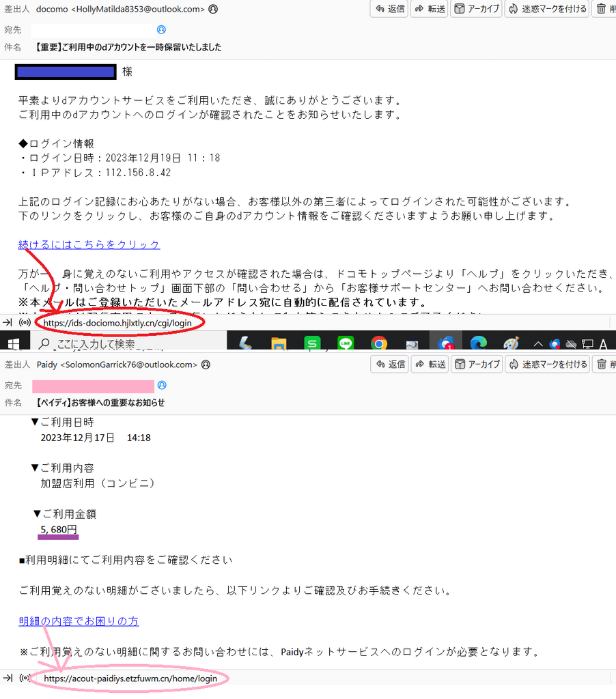Click amount text 5,680円
Image resolution: width=616 pixels, height=699 pixels.
coord(59,529)
